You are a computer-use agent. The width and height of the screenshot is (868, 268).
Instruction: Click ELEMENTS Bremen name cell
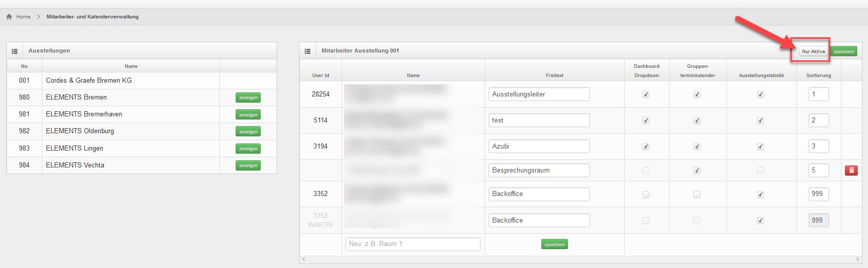tap(131, 98)
